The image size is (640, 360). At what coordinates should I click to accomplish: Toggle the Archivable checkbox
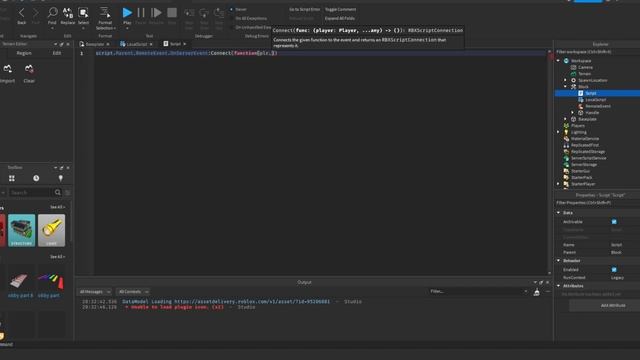614,222
